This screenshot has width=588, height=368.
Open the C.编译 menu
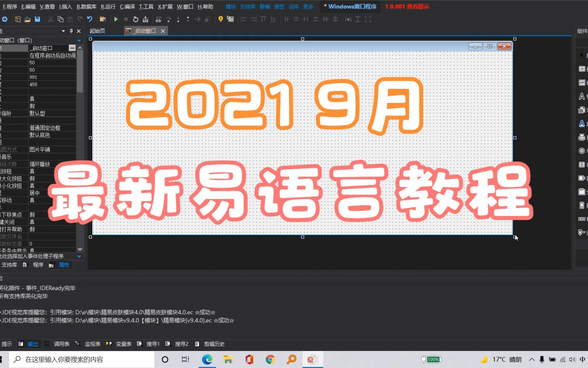[127, 6]
